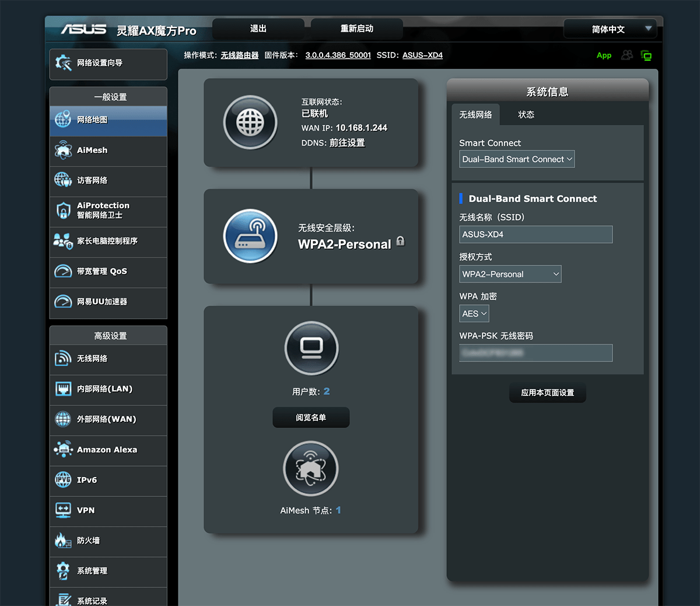700x606 pixels.
Task: Click the 重新启动 reboot button
Action: tap(357, 29)
